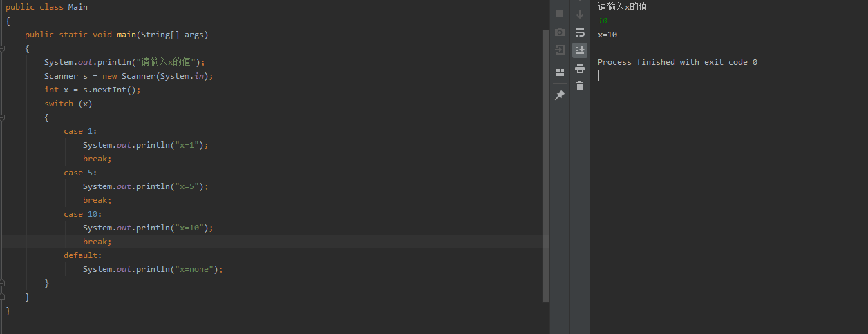Viewport: 868px width, 334px height.
Task: Toggle scroll to end of console
Action: (x=580, y=50)
